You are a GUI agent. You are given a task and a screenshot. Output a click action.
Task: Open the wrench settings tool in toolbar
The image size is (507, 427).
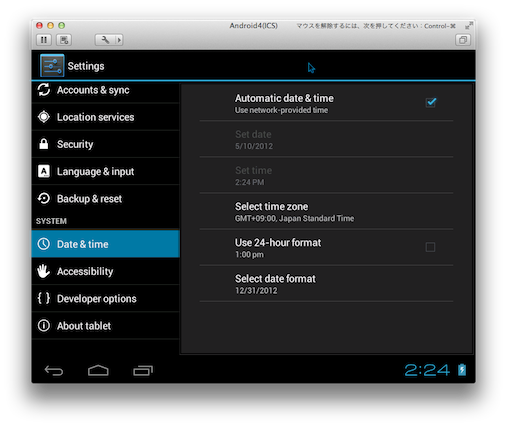click(x=105, y=40)
